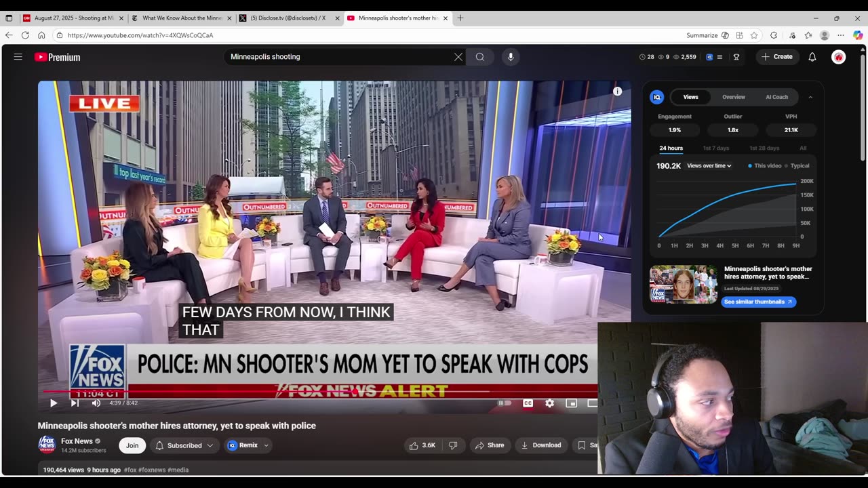
Task: Go to YouTube Premium home logo
Action: coord(58,57)
